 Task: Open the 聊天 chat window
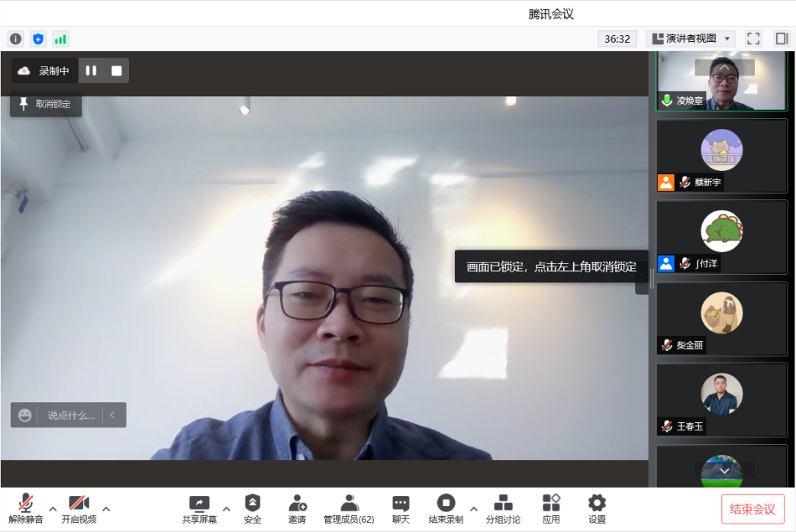point(401,508)
